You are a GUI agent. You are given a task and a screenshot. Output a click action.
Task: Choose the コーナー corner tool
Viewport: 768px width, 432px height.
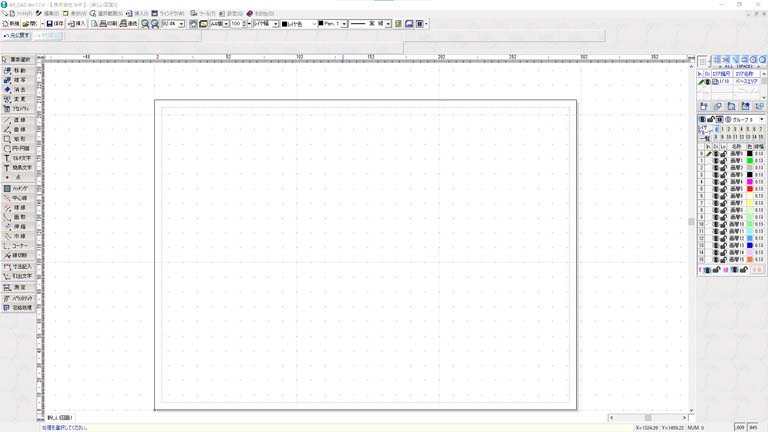tap(17, 246)
